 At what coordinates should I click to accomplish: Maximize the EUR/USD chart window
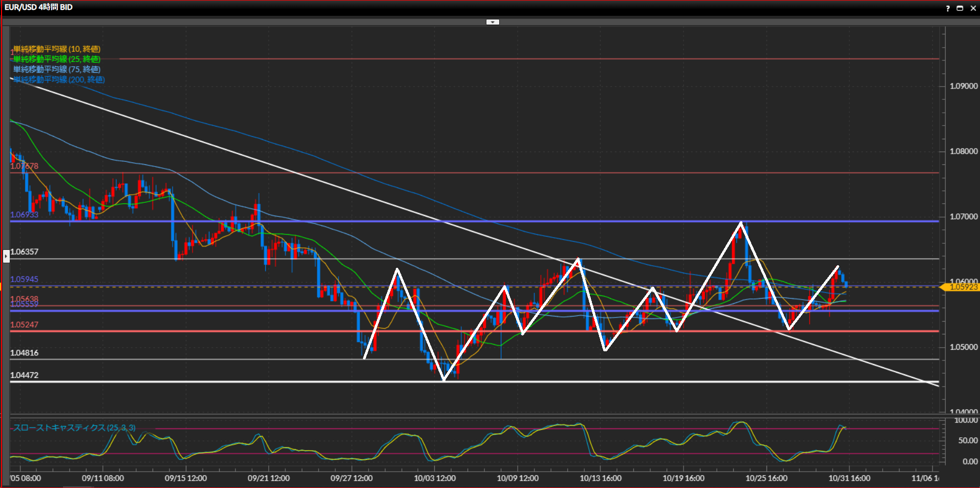click(960, 8)
